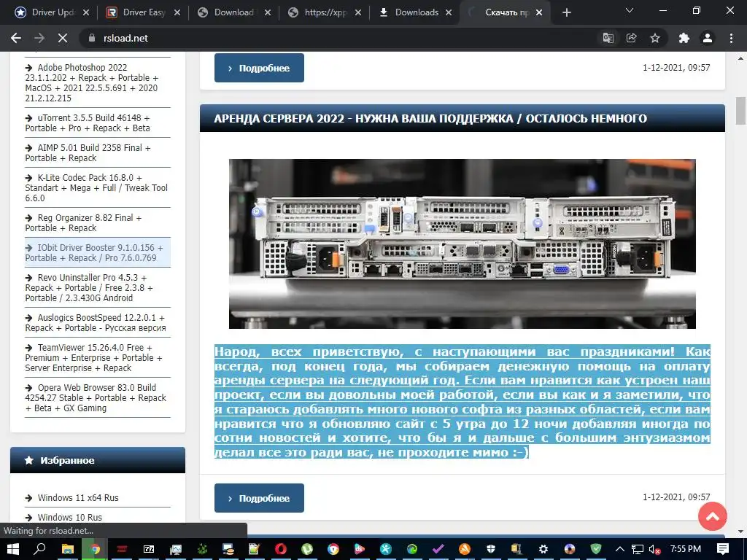This screenshot has width=747, height=560.
Task: Share this page via share icon
Action: (631, 38)
